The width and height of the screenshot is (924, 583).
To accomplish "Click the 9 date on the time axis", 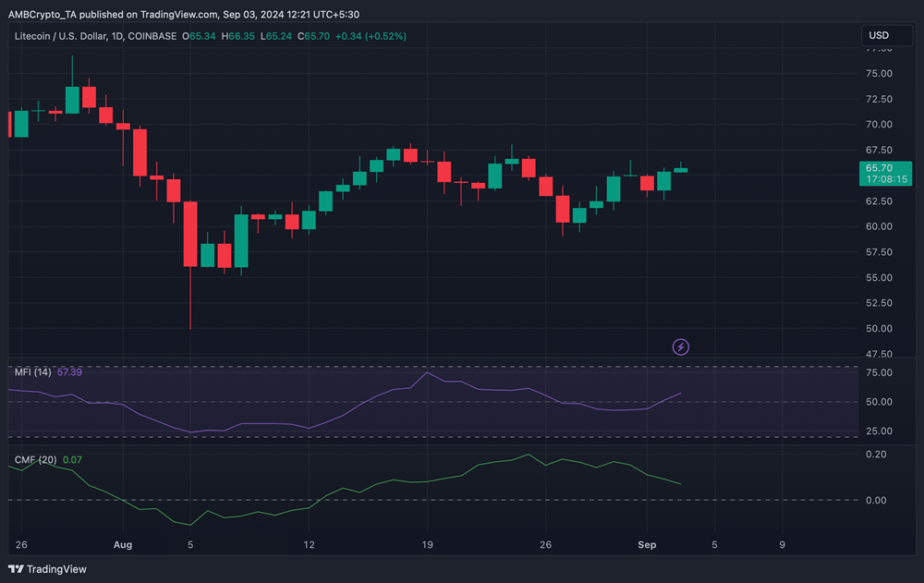I will click(782, 545).
